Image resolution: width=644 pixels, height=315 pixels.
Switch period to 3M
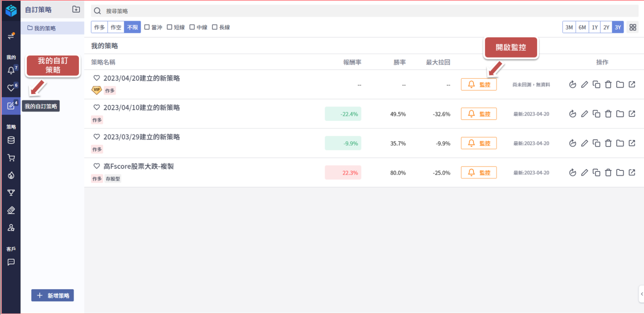coord(569,27)
